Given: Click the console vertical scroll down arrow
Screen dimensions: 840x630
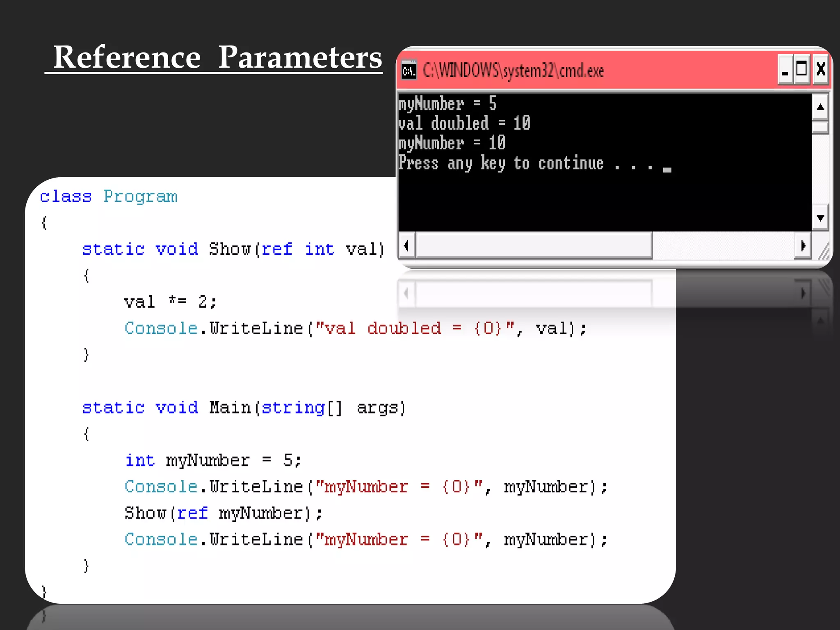Looking at the screenshot, I should (820, 218).
